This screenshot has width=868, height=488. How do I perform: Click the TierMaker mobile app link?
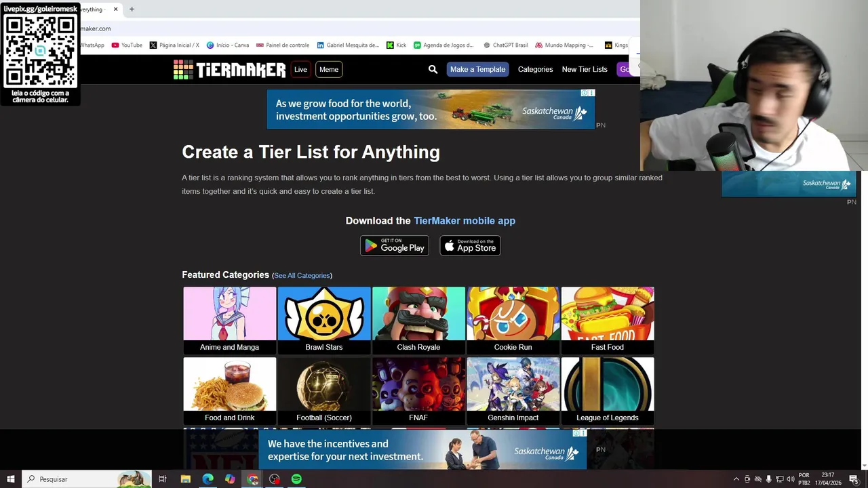tap(465, 220)
